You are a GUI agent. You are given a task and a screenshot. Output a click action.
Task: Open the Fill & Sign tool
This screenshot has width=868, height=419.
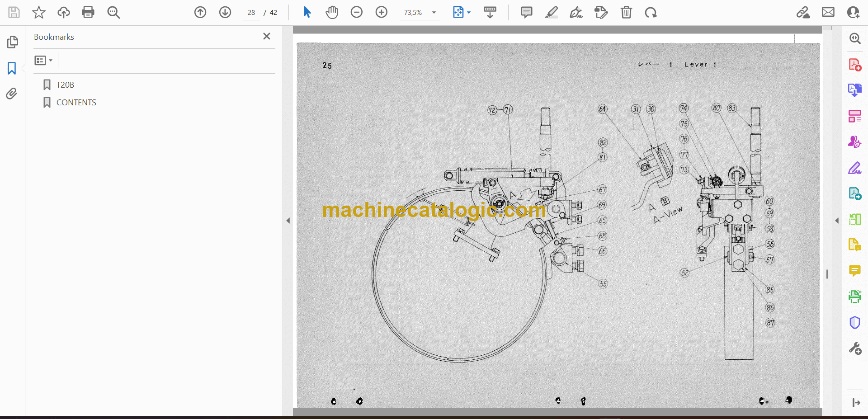(x=855, y=168)
